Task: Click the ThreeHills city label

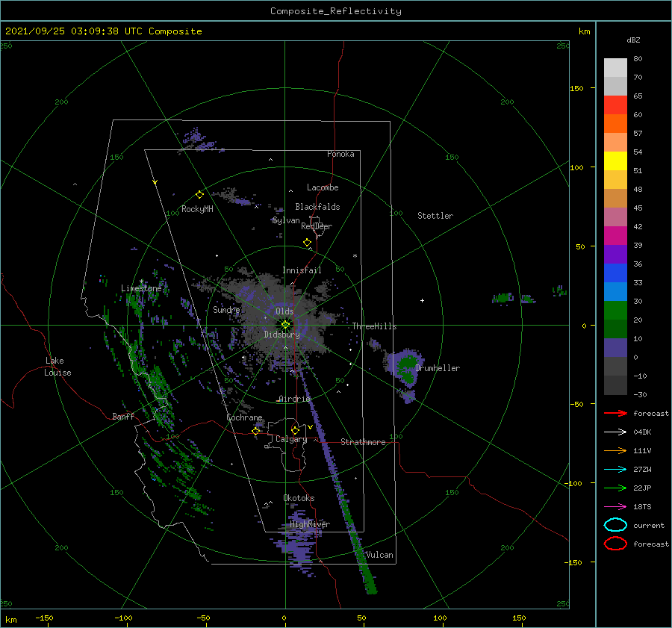Action: (375, 326)
